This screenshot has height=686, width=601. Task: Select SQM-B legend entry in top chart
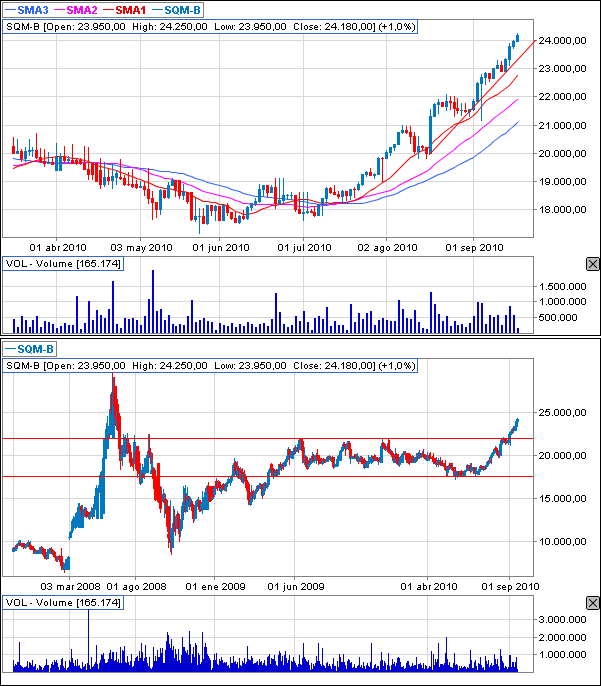[176, 10]
